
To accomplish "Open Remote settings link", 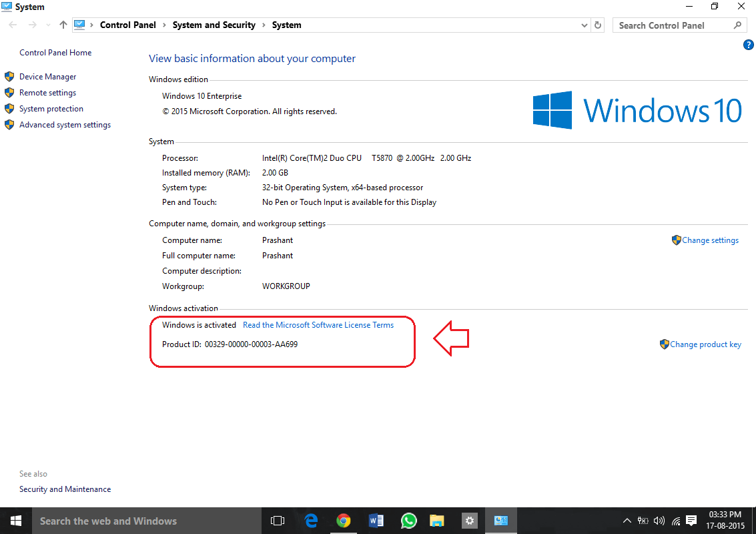I will (x=47, y=93).
